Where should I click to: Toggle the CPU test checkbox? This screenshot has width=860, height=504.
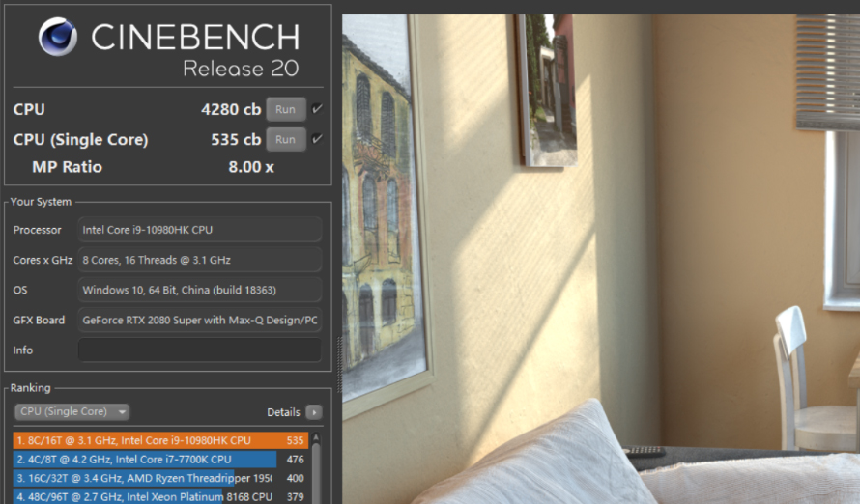pos(317,108)
